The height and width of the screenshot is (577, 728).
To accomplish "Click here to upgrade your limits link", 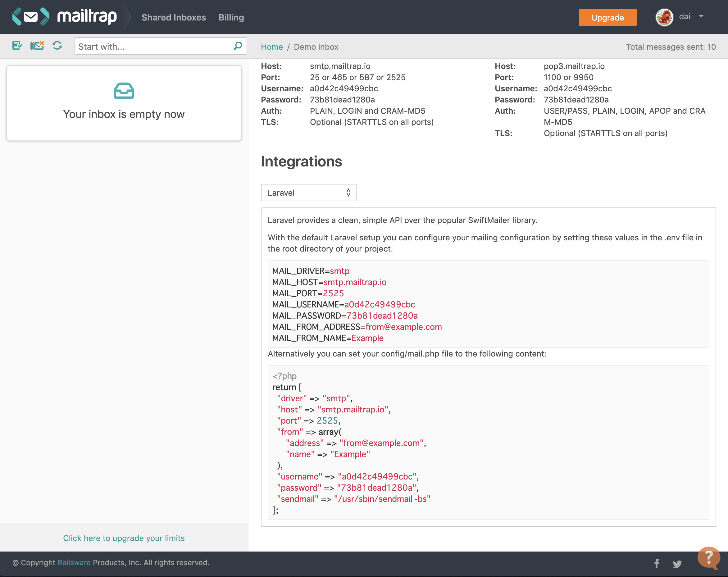I will click(x=124, y=538).
